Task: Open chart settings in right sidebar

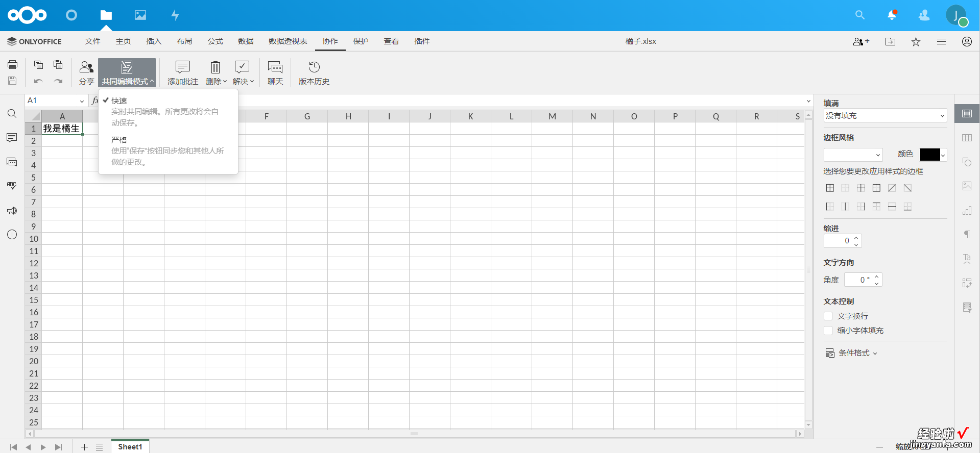Action: tap(967, 210)
